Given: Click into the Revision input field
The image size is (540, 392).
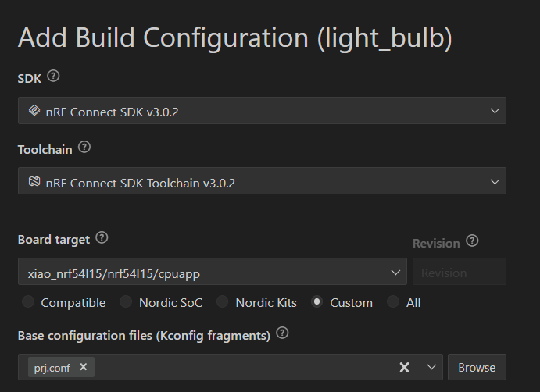Looking at the screenshot, I should [x=460, y=272].
